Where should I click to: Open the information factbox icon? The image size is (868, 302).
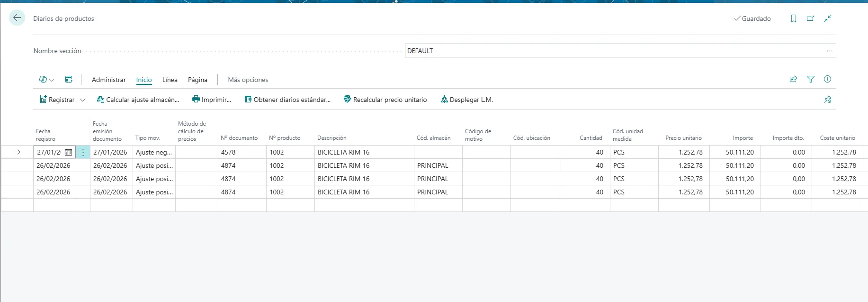[827, 79]
